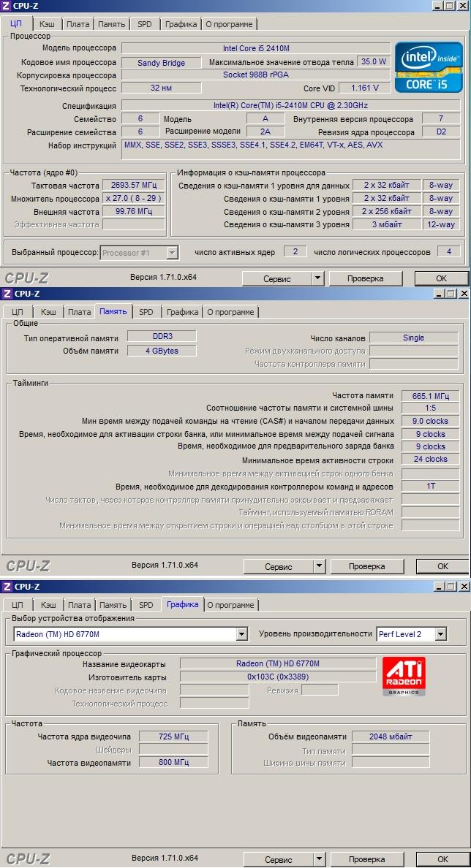This screenshot has width=471, height=868.
Task: Click the 3 мбайт level 3 cache value
Action: [x=387, y=224]
